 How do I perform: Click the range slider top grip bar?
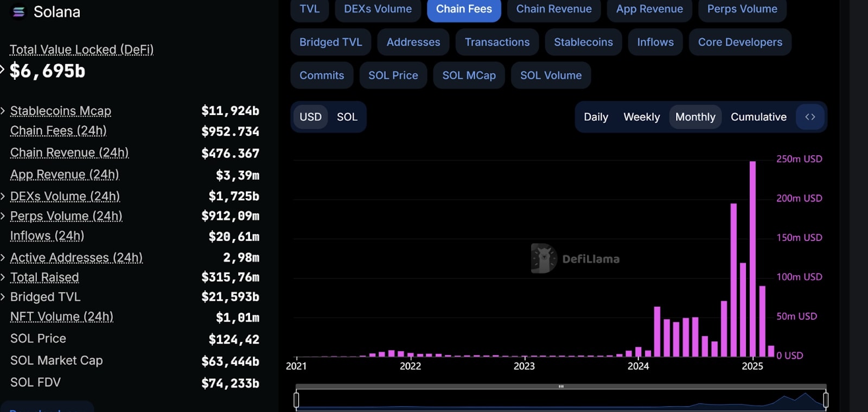[561, 386]
